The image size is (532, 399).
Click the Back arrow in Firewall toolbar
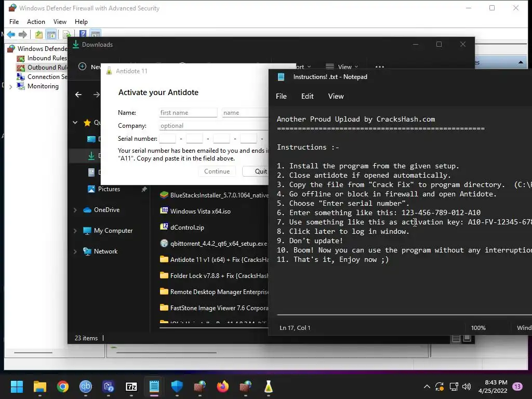click(11, 34)
